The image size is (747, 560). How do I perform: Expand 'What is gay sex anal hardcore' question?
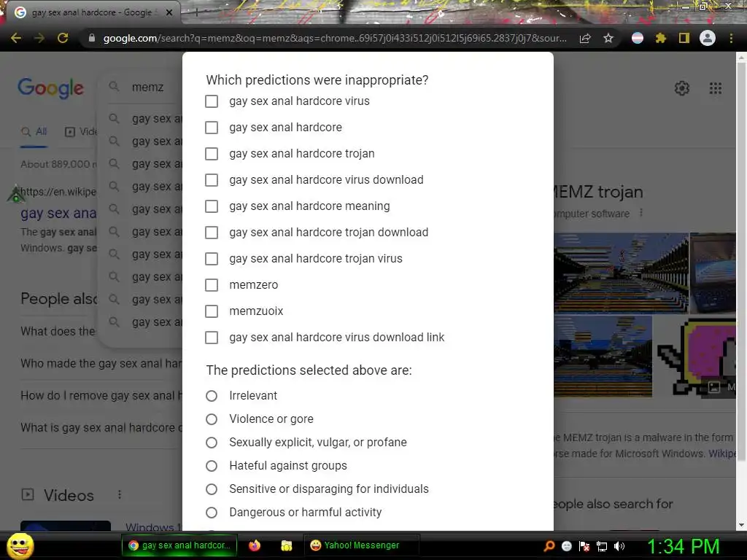click(x=101, y=427)
